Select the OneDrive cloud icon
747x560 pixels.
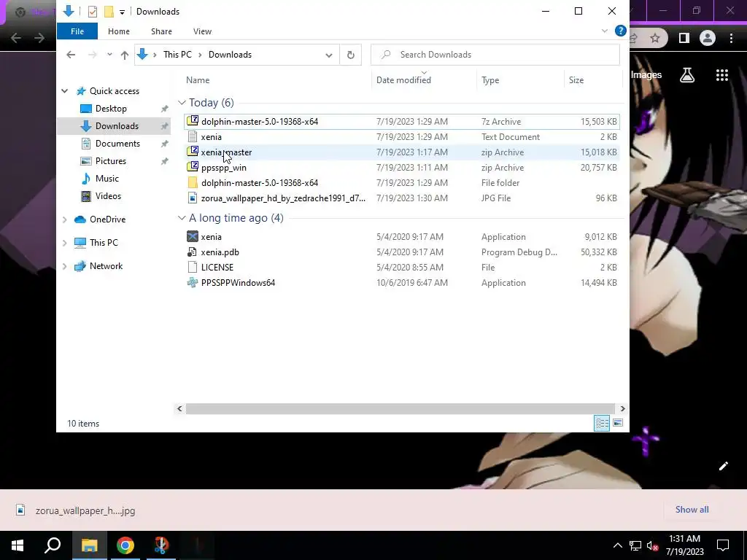[x=80, y=219]
